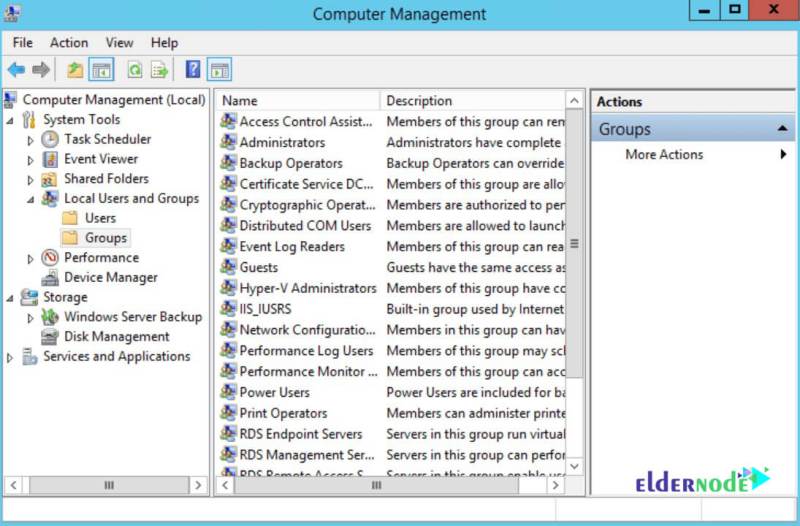Screen dimensions: 800x526
Task: Expand the Windows Server Backup node
Action: (30, 318)
